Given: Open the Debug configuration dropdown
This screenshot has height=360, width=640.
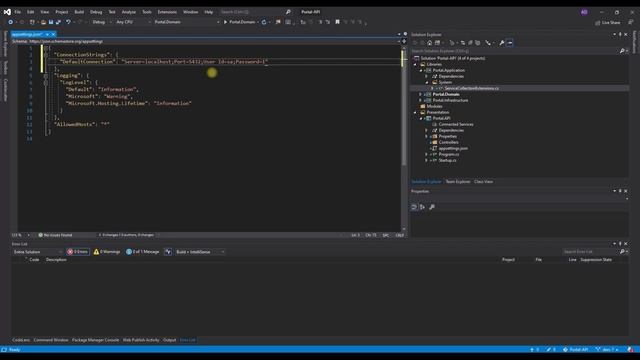Looking at the screenshot, I should (101, 22).
